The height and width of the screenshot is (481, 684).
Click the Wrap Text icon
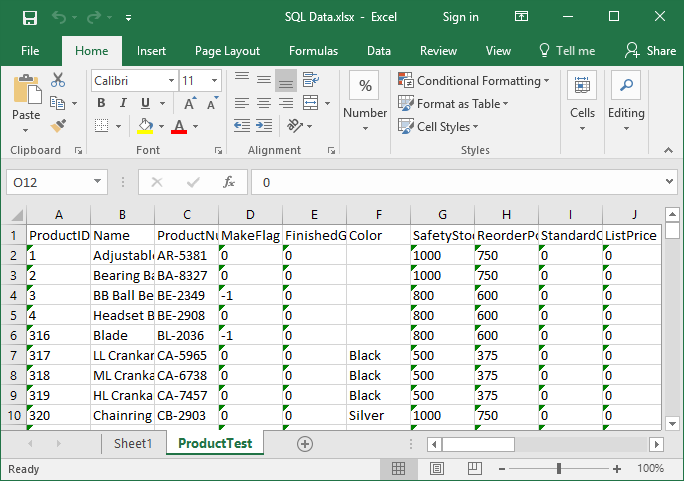tap(311, 81)
